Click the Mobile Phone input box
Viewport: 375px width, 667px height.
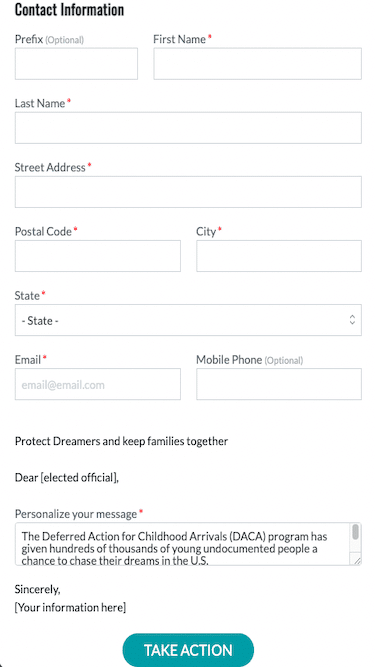click(x=278, y=384)
